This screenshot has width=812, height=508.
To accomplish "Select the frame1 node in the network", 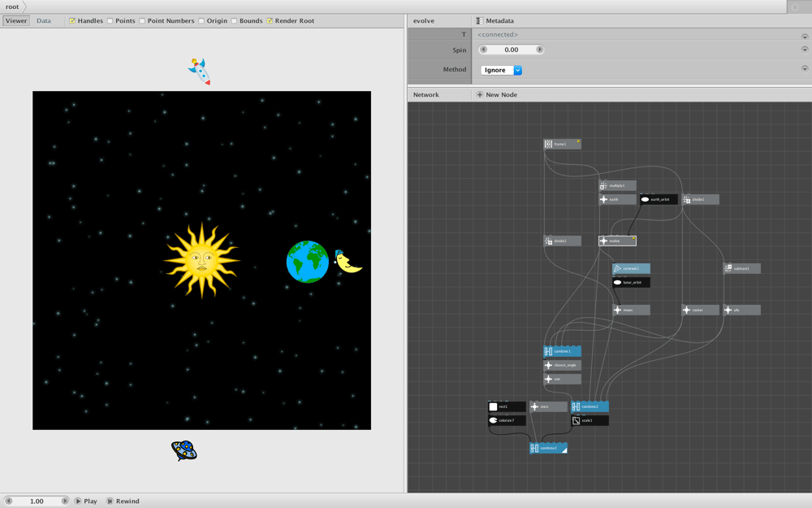I will 563,144.
